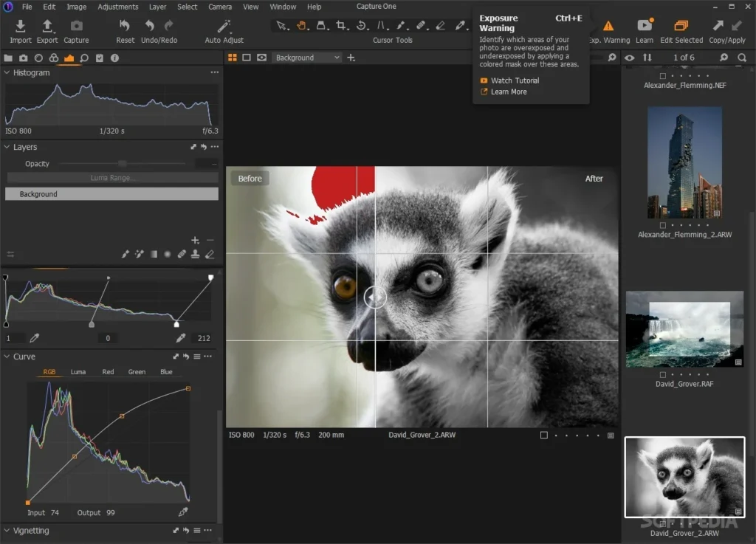Switch the viewer to multi-image view
Viewport: 756px width, 544px height.
tap(233, 58)
